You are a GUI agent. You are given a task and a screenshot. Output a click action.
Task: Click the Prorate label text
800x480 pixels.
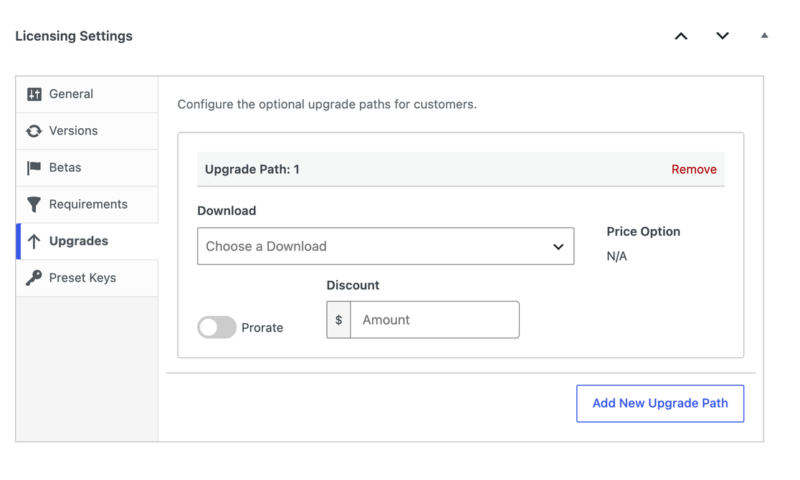point(262,328)
